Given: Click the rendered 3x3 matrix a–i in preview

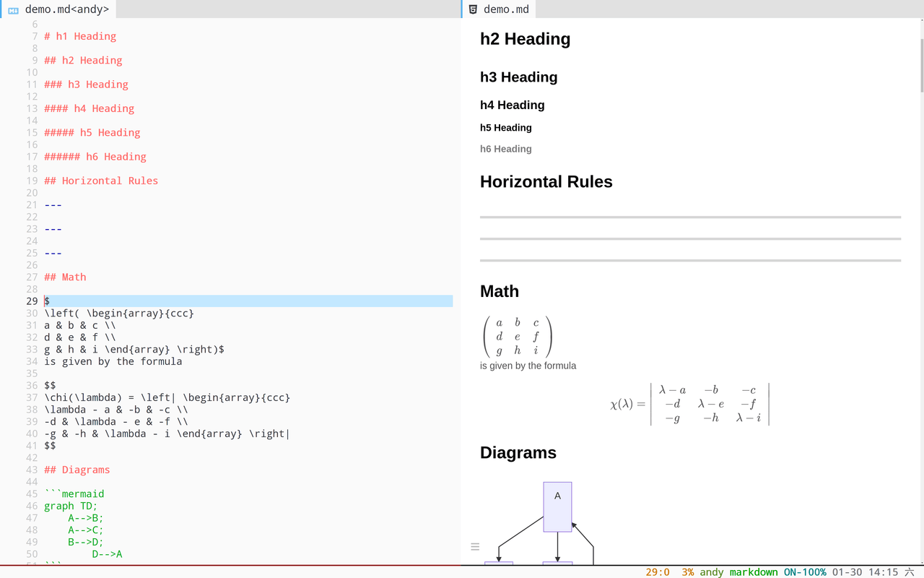Looking at the screenshot, I should (x=517, y=337).
